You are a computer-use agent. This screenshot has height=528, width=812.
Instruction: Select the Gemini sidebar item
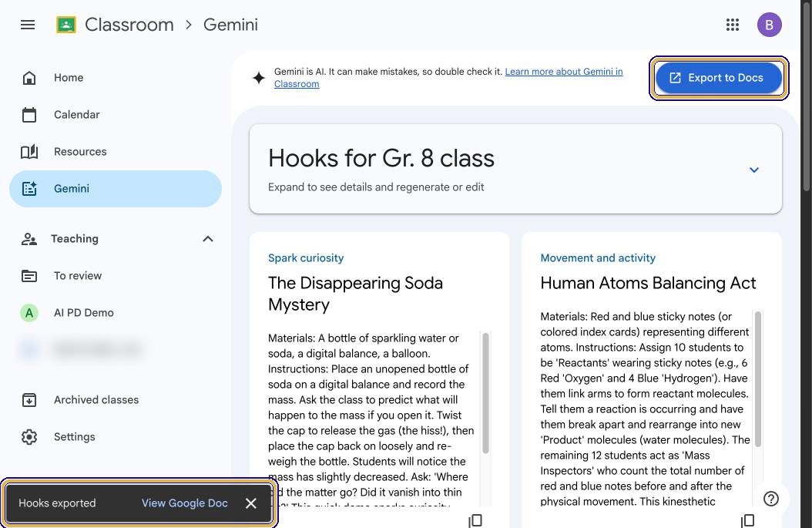116,189
